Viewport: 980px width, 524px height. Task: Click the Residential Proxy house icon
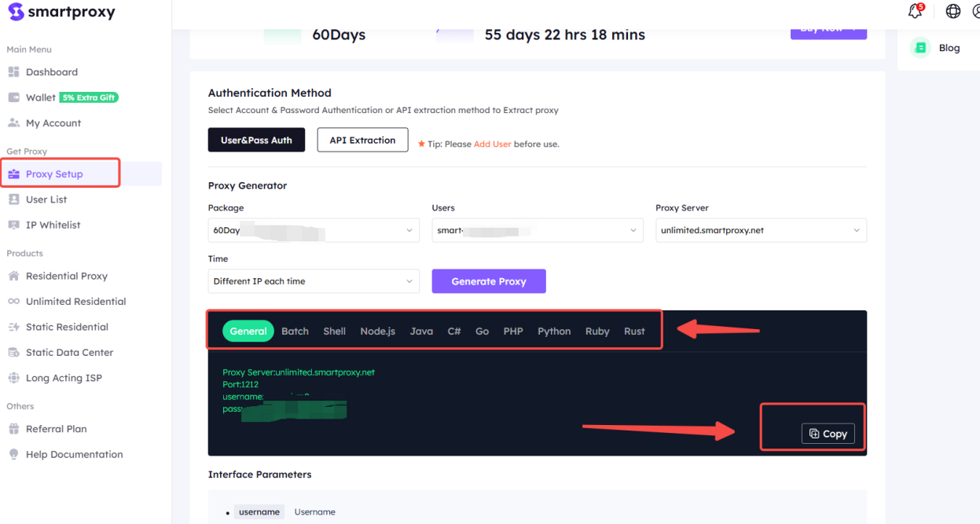13,276
